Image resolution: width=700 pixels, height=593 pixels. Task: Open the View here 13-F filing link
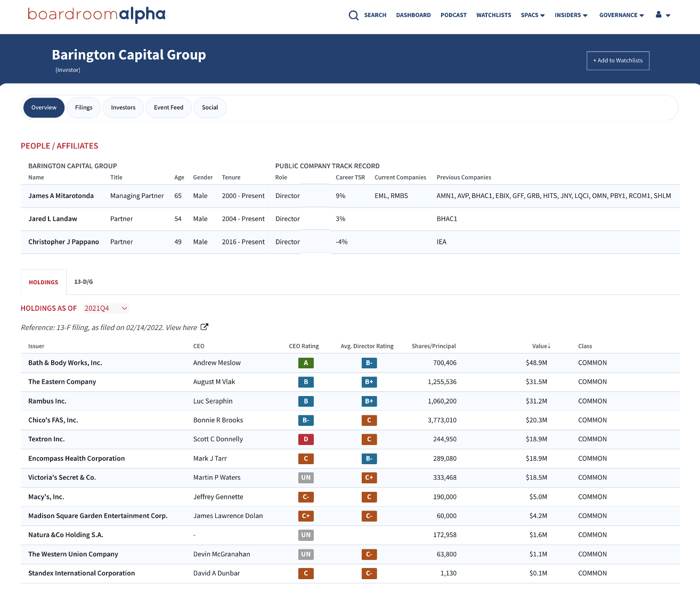click(x=181, y=328)
